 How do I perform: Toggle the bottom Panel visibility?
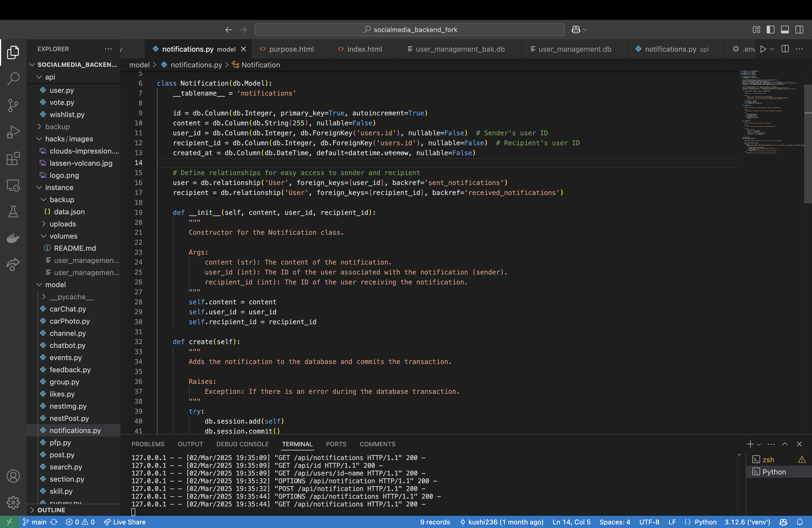coord(785,30)
